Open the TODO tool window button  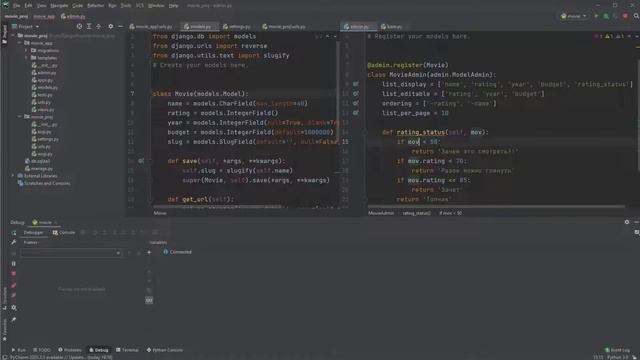click(x=42, y=350)
